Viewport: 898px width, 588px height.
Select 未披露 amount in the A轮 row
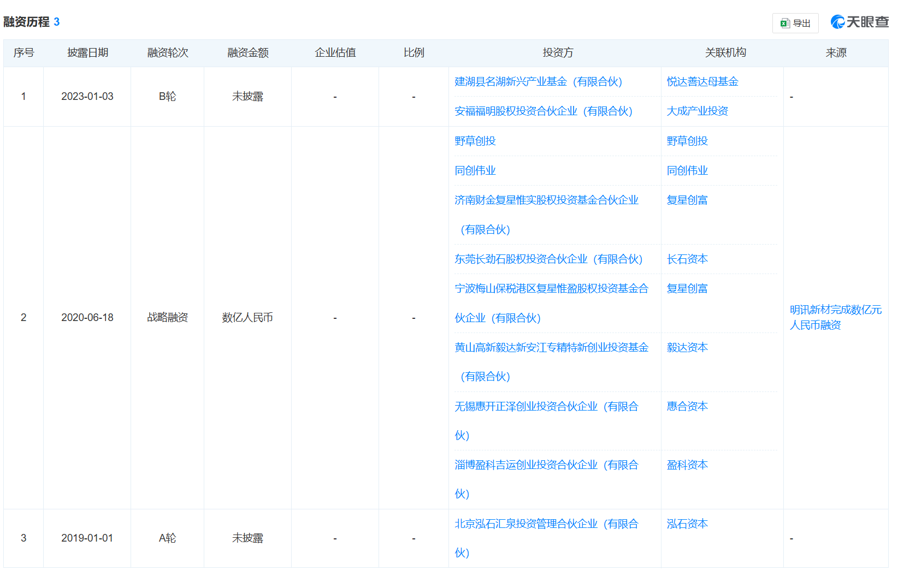click(x=247, y=538)
